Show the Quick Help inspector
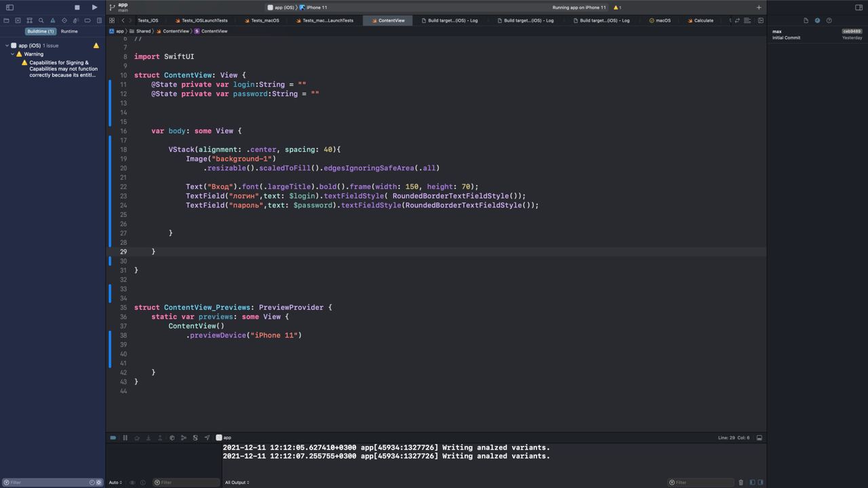This screenshot has height=488, width=868. 829,20
